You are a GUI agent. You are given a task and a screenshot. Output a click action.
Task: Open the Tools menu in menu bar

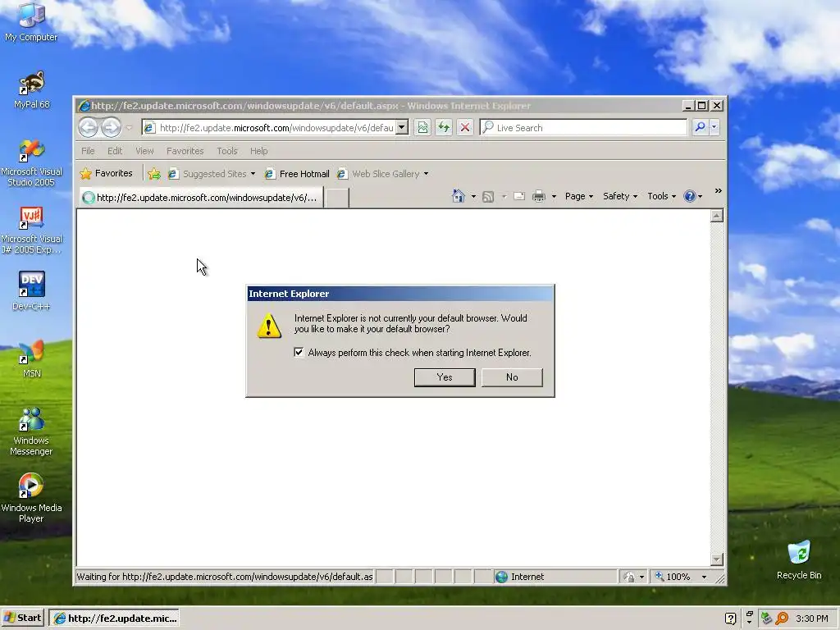pyautogui.click(x=227, y=151)
